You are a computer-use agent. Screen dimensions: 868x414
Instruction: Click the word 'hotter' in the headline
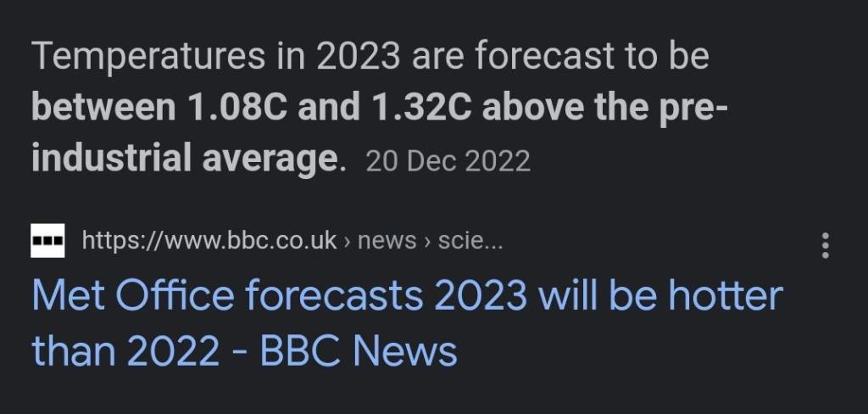pyautogui.click(x=725, y=297)
